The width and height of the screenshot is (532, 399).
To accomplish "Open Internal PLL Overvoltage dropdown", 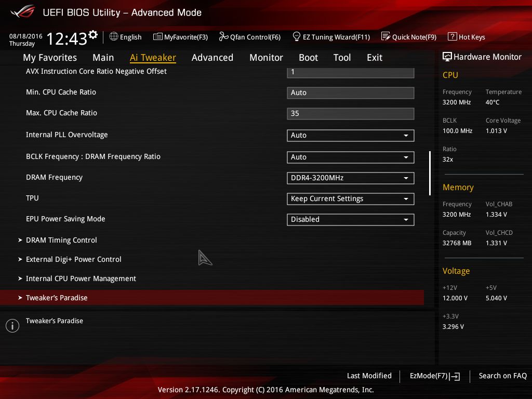I will coord(351,136).
